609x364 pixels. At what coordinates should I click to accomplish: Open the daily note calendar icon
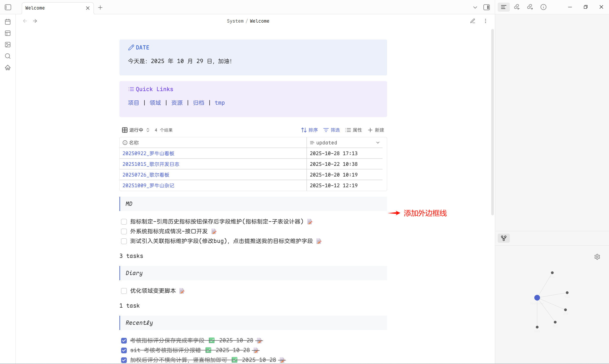click(x=8, y=22)
